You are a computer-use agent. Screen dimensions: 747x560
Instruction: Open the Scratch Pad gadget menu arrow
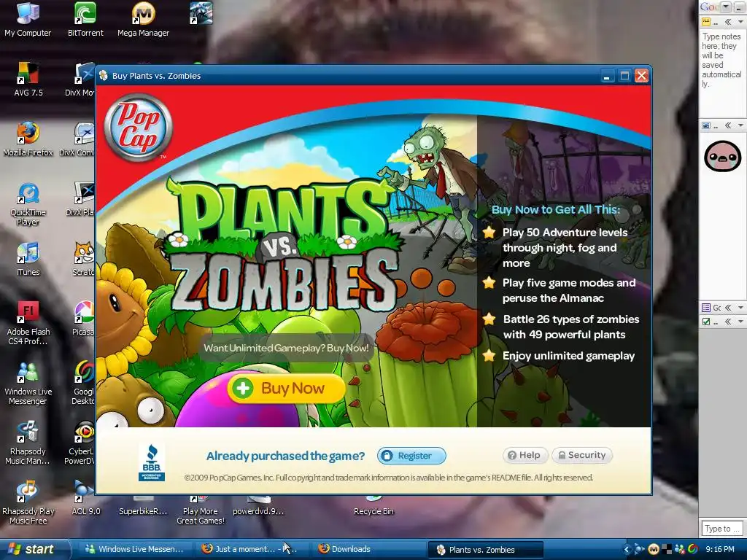click(740, 22)
